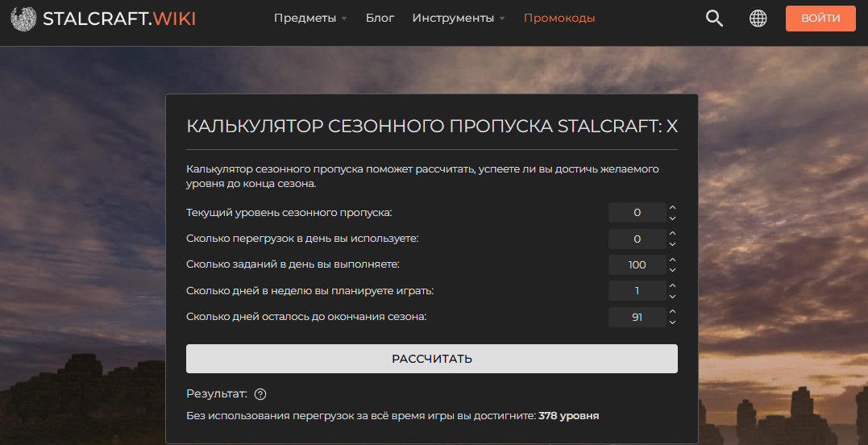Click the РАССЧИТАТЬ calculate button
The width and height of the screenshot is (868, 445).
pos(432,359)
